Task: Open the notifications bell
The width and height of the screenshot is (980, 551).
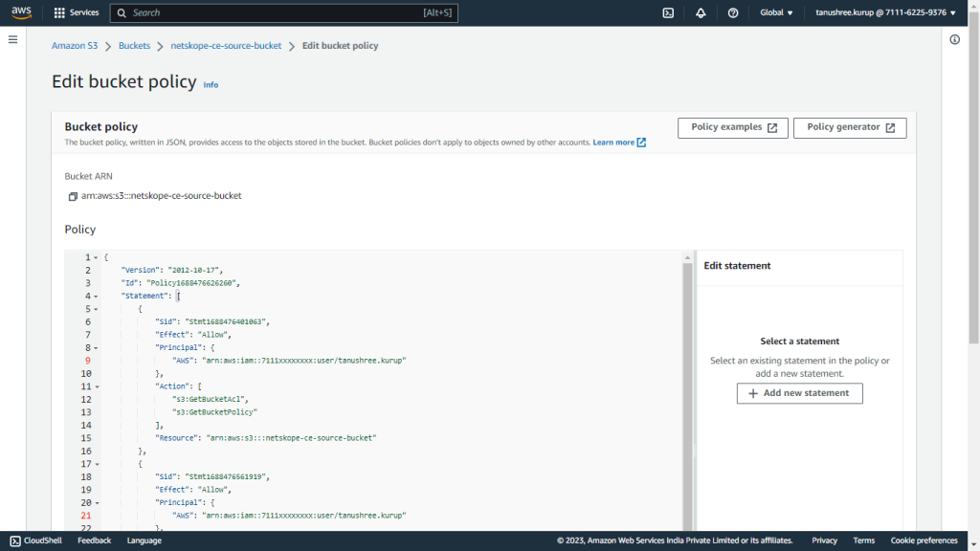Action: click(701, 12)
